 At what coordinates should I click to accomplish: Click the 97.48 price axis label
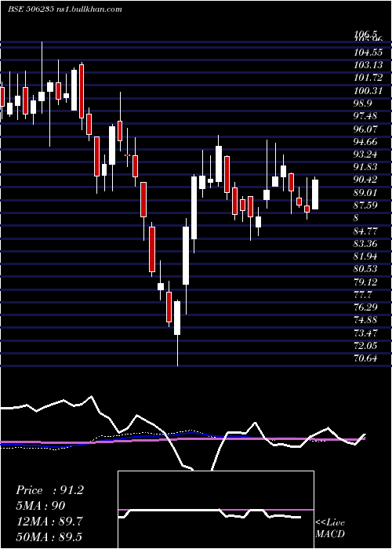pyautogui.click(x=365, y=116)
